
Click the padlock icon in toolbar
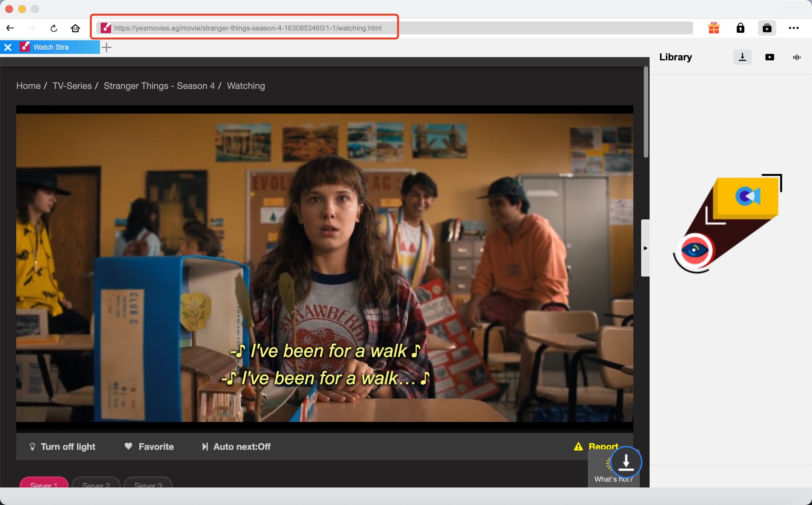point(740,28)
